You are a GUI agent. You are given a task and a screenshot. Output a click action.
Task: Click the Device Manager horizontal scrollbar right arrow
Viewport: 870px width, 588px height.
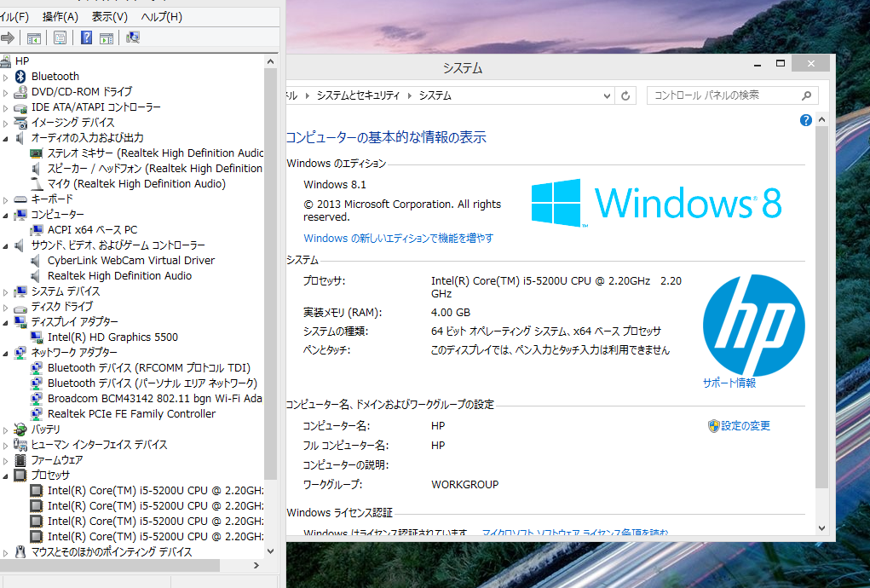(x=256, y=565)
